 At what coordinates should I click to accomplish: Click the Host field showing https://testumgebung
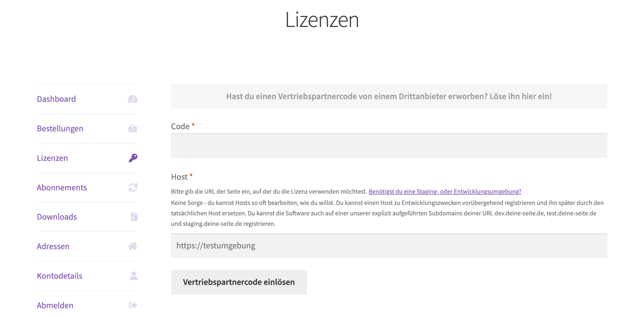coord(389,246)
